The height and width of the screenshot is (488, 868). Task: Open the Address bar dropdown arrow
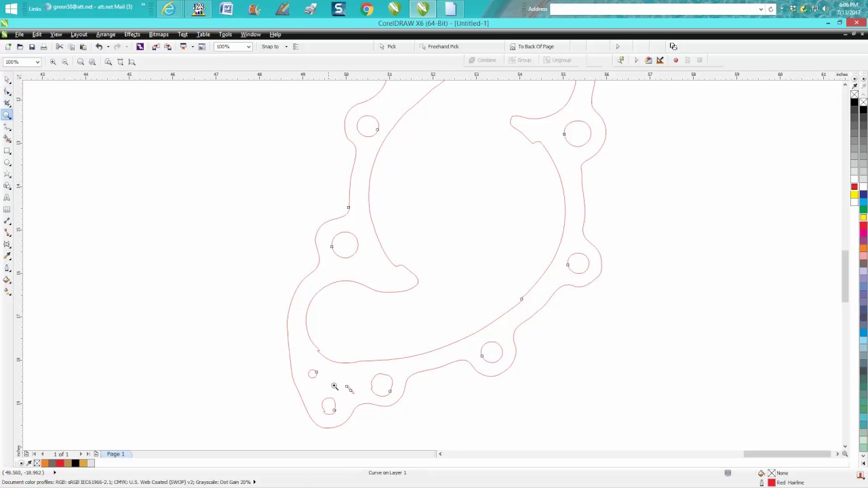point(761,9)
